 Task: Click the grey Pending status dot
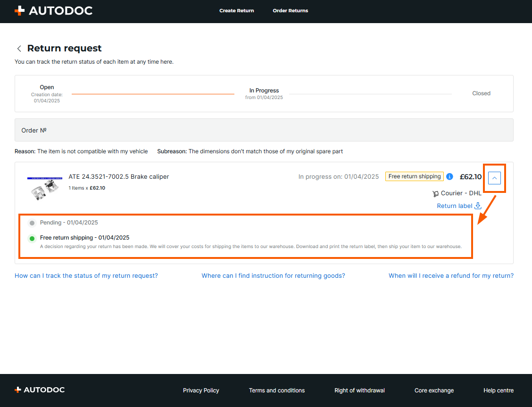click(x=32, y=223)
